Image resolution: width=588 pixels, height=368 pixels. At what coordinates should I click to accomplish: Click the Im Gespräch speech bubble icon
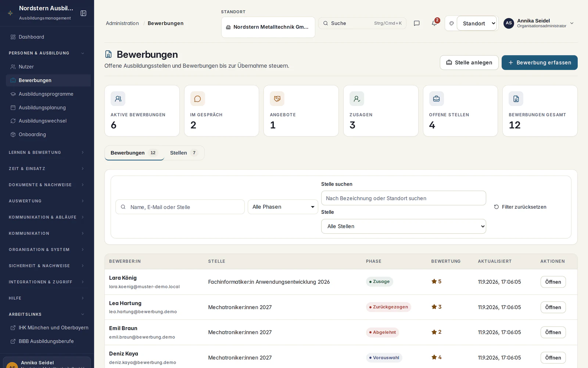tap(198, 99)
